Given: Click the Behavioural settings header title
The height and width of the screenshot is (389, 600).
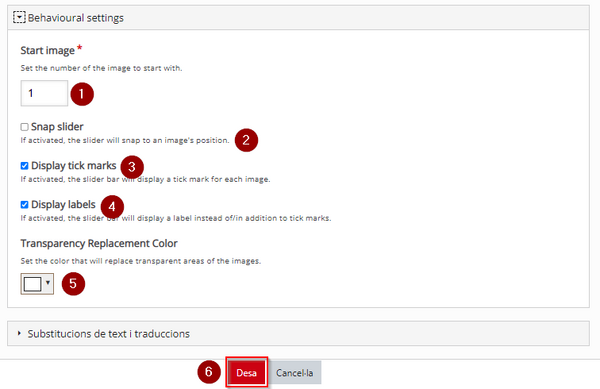Looking at the screenshot, I should (x=76, y=18).
